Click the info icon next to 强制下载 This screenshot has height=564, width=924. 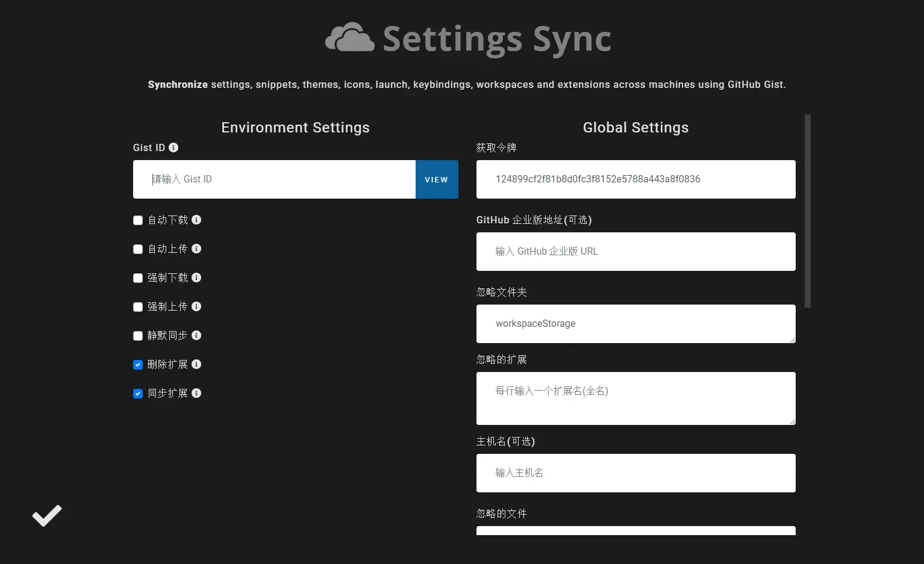click(x=196, y=277)
